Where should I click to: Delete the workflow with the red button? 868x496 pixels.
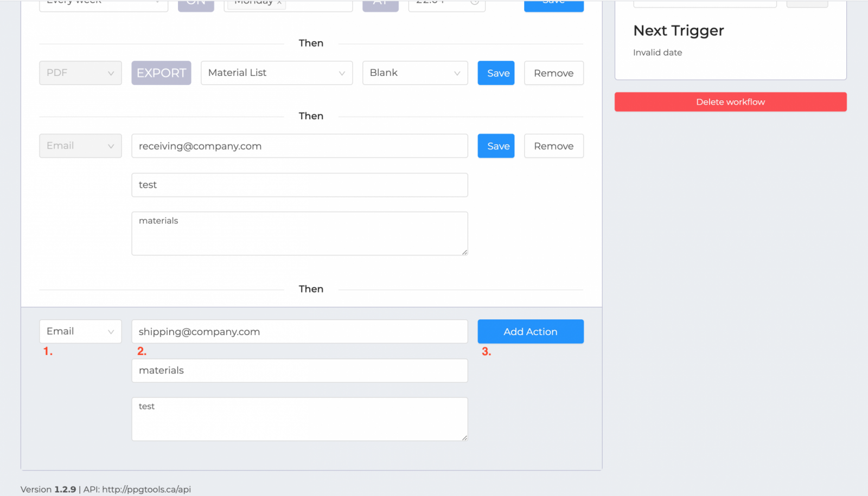[x=730, y=102]
